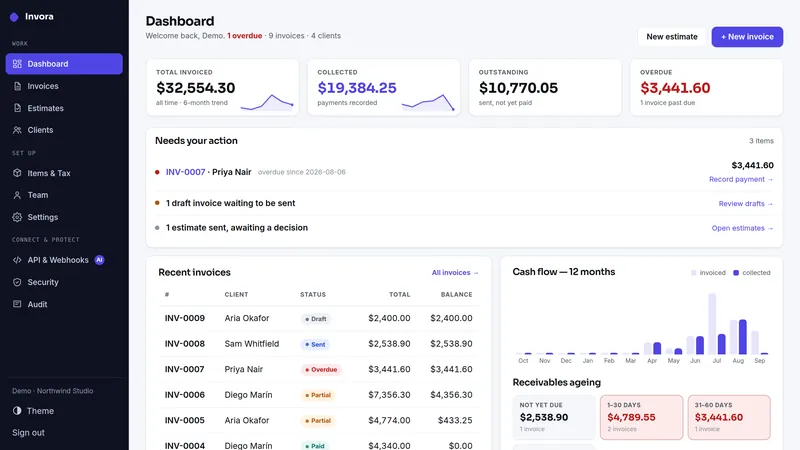Click the Audit log icon
Image resolution: width=800 pixels, height=450 pixels.
(17, 304)
